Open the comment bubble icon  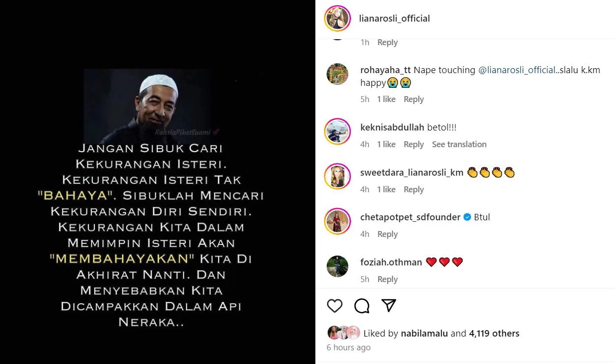(362, 306)
